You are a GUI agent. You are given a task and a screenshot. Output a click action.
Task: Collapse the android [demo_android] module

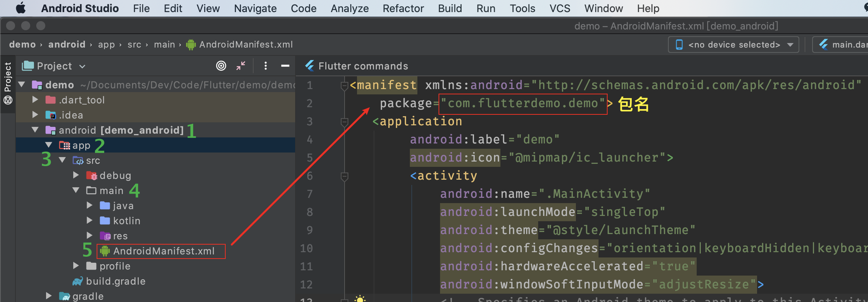(35, 130)
